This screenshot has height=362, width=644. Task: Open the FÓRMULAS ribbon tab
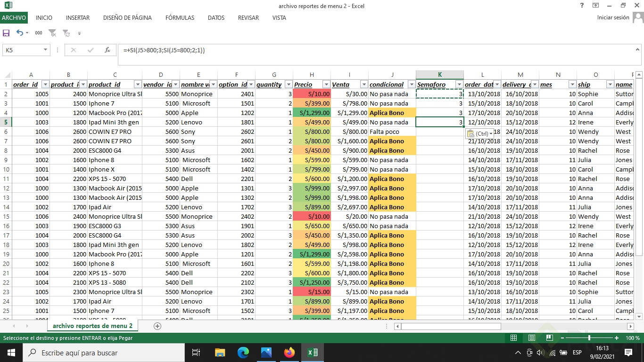pos(180,18)
